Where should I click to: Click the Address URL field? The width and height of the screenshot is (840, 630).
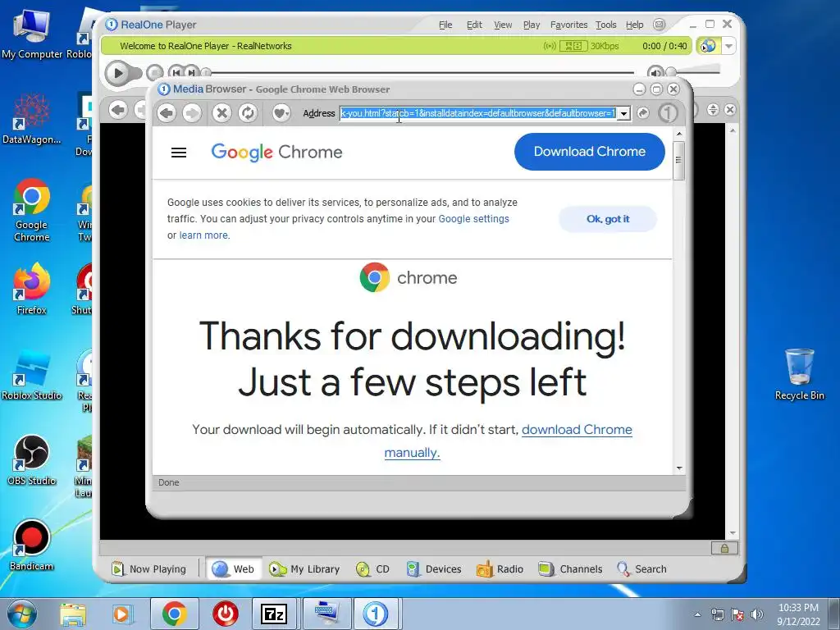point(479,113)
